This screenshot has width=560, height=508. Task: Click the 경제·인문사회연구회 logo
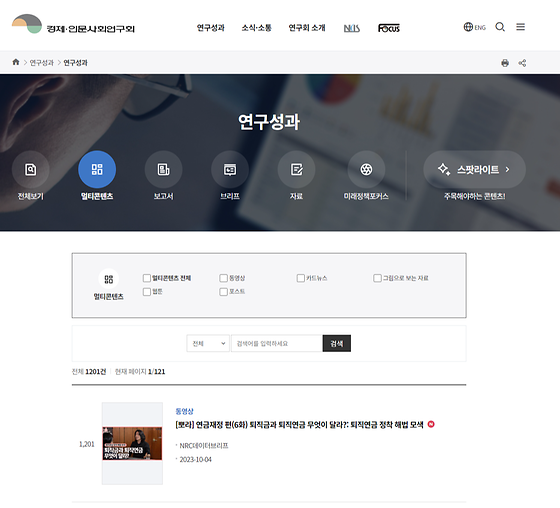coord(73,24)
